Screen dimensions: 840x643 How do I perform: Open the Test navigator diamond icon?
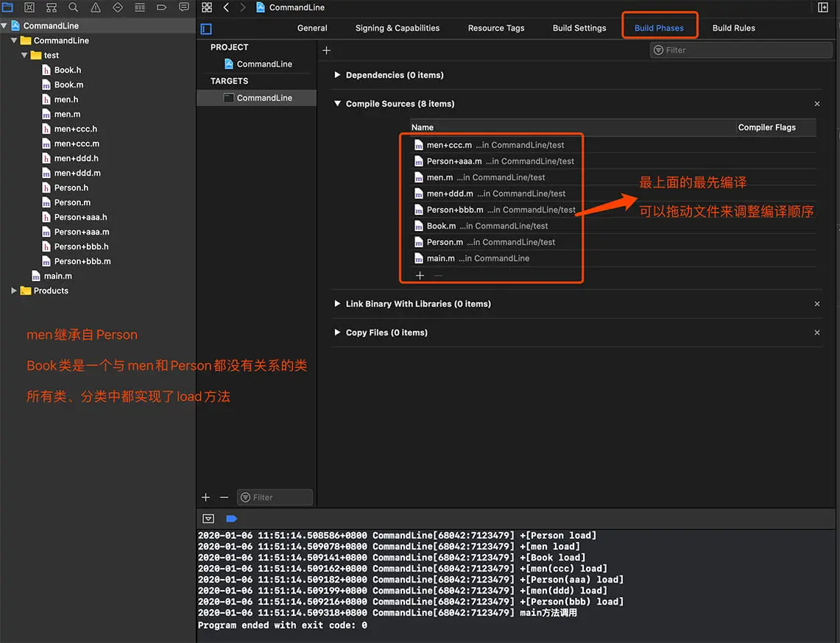(x=117, y=7)
